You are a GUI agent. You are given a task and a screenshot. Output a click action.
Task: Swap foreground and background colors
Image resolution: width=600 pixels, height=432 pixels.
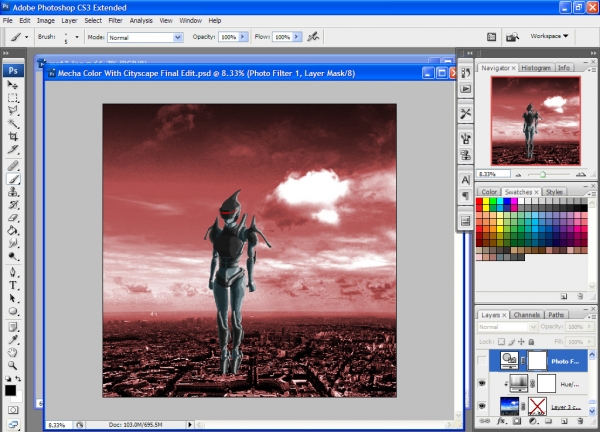pyautogui.click(x=18, y=379)
